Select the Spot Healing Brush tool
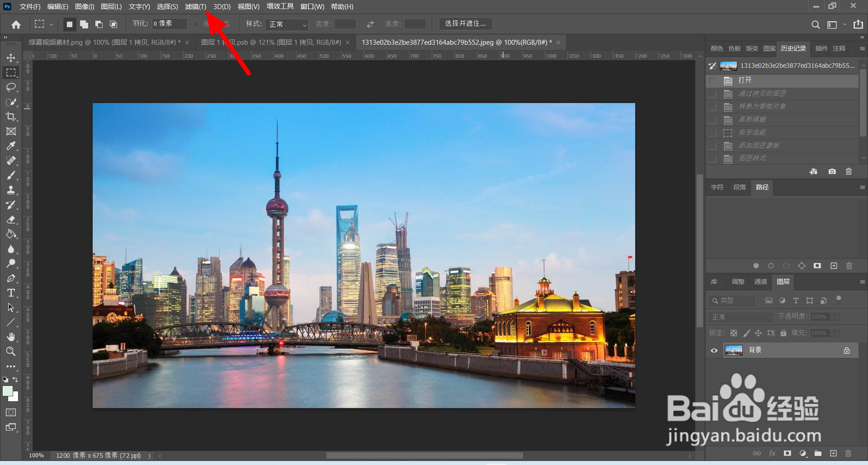This screenshot has width=868, height=465. pos(11,161)
